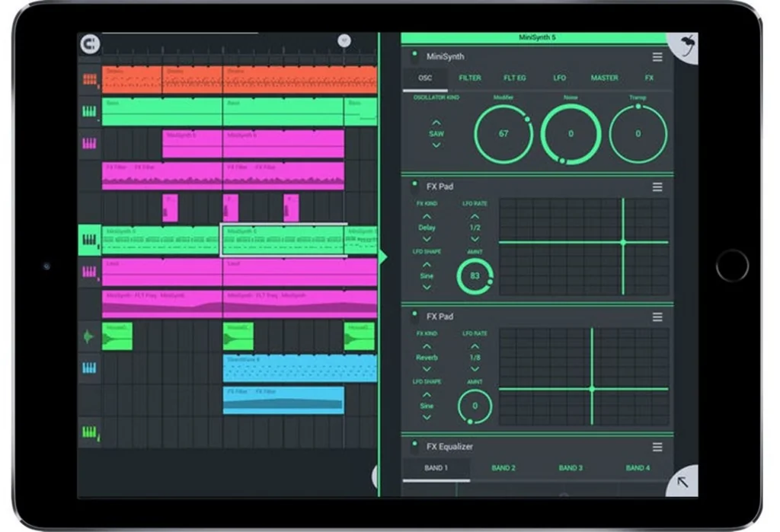The height and width of the screenshot is (532, 780).
Task: Toggle the FX Equalizer power LED
Action: coord(414,444)
